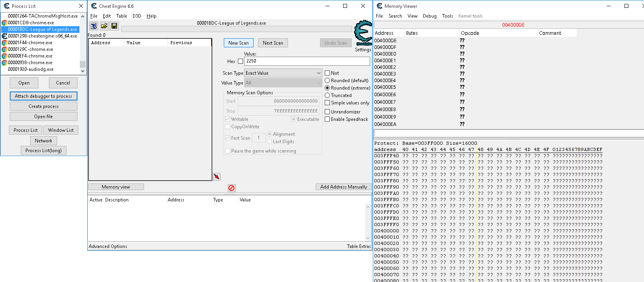Image resolution: width=644 pixels, height=282 pixels.
Task: Click Advanced Options at bottom left
Action: [108, 246]
